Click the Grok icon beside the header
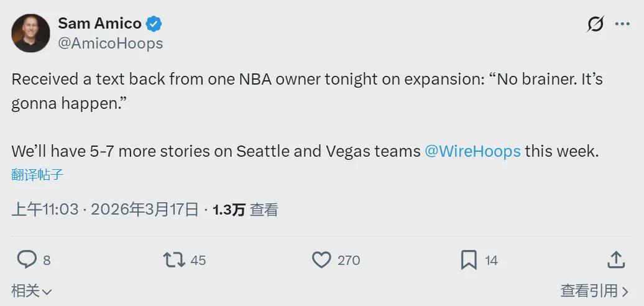Screen dimensions: 644x306 595,24
